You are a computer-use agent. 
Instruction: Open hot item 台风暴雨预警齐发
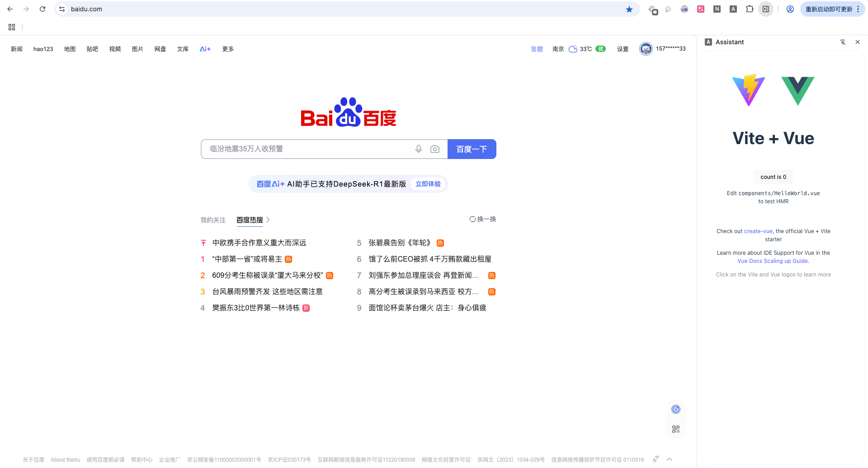(267, 292)
